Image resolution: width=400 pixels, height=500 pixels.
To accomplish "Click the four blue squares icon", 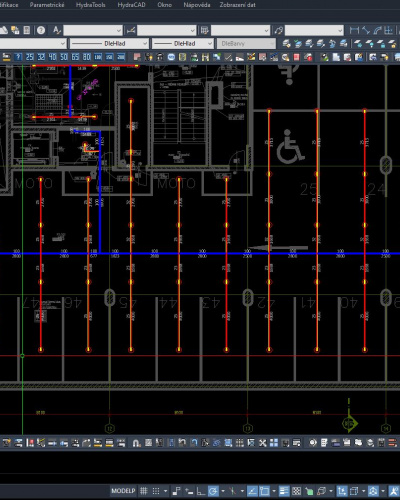I will click(274, 443).
